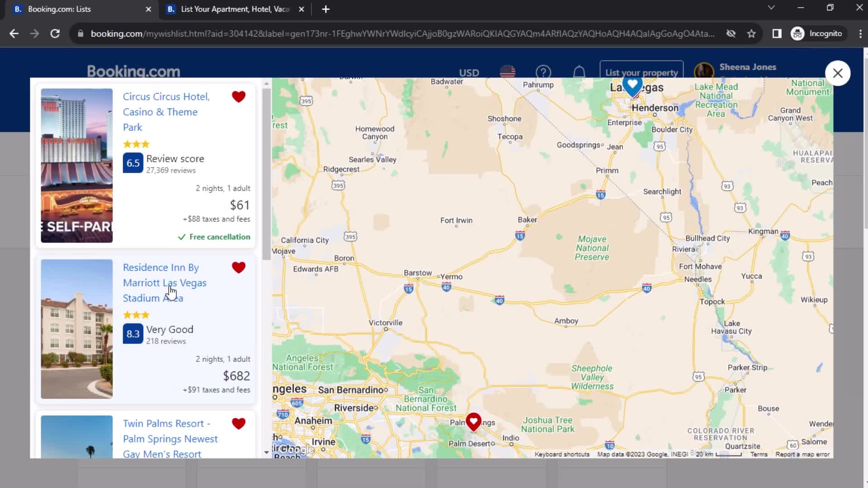Image resolution: width=868 pixels, height=488 pixels.
Task: Open a new browser tab
Action: (x=325, y=9)
